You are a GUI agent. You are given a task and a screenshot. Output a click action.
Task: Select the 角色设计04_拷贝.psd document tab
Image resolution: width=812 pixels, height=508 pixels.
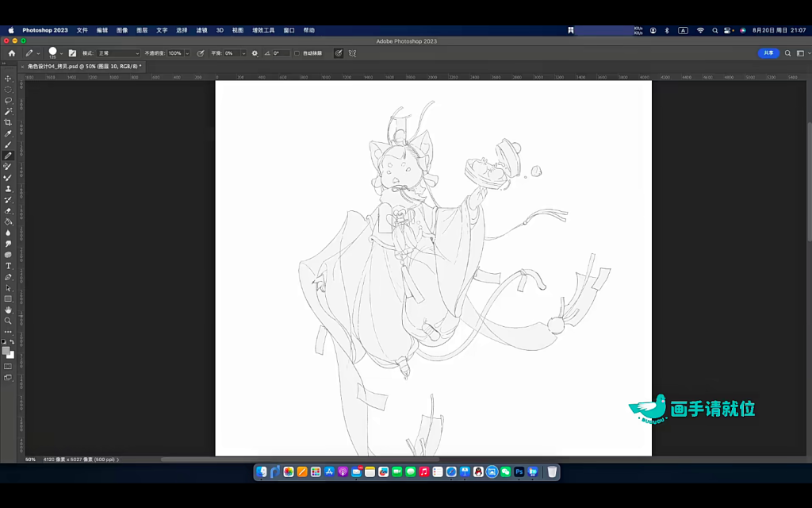84,67
